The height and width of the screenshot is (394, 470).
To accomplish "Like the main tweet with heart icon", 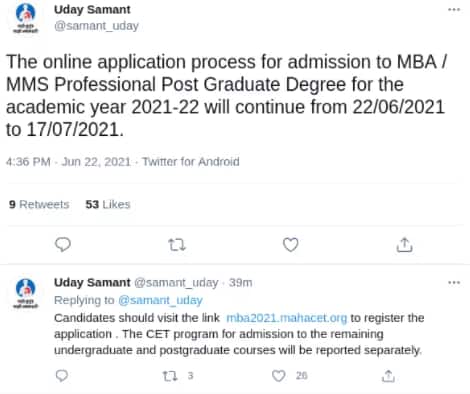I will (x=291, y=245).
